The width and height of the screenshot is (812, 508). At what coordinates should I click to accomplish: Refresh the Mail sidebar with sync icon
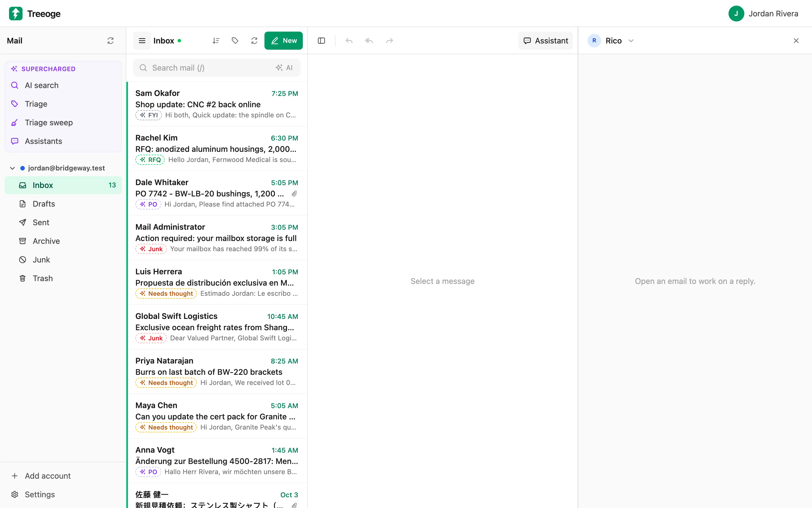[111, 41]
